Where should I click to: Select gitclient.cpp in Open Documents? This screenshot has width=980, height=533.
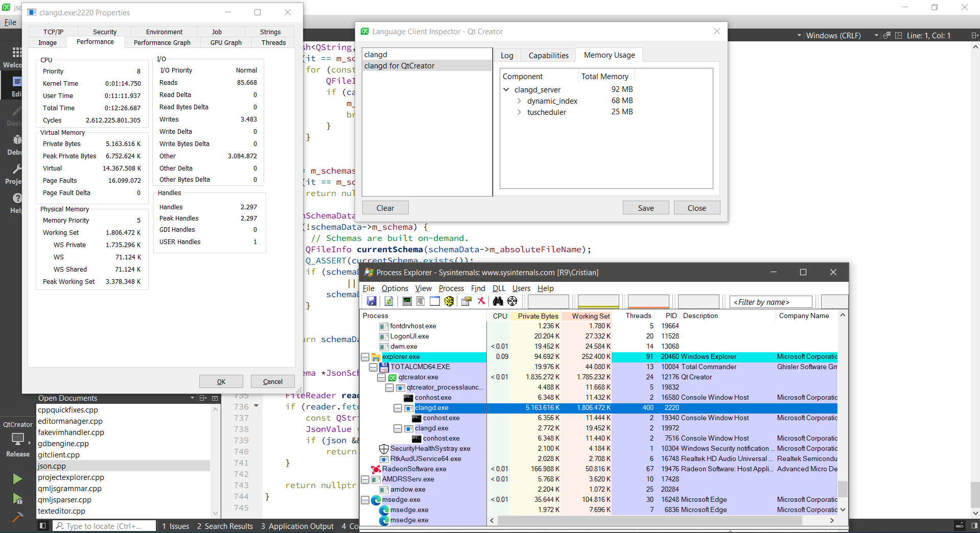click(123, 455)
